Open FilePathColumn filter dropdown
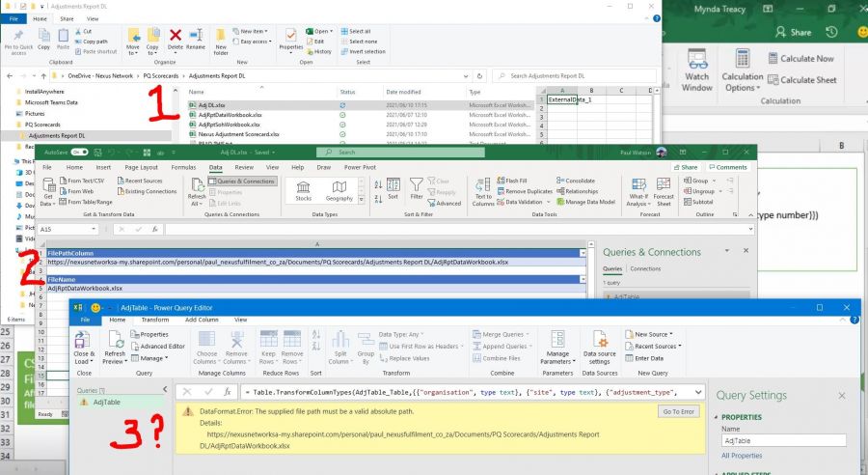The image size is (868, 475). click(x=583, y=253)
